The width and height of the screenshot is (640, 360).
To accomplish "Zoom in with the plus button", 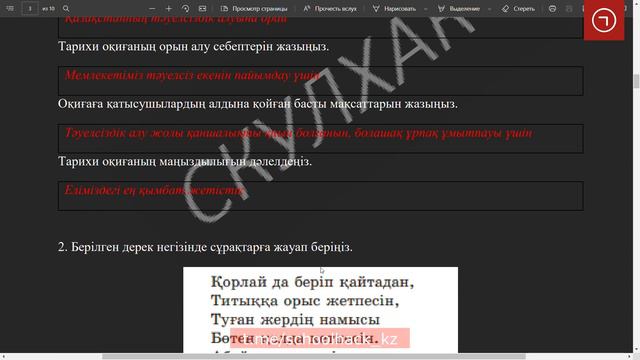I will coord(169,9).
